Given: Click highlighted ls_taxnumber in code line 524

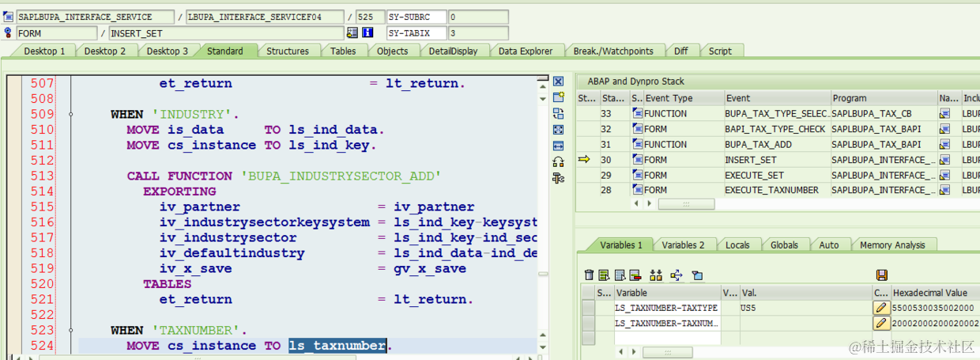Looking at the screenshot, I should [x=338, y=346].
